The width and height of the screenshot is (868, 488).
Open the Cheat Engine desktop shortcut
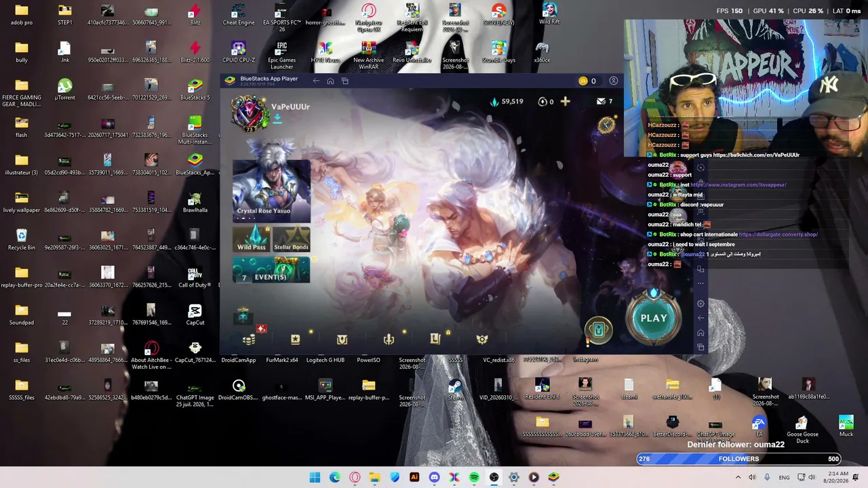click(x=238, y=15)
